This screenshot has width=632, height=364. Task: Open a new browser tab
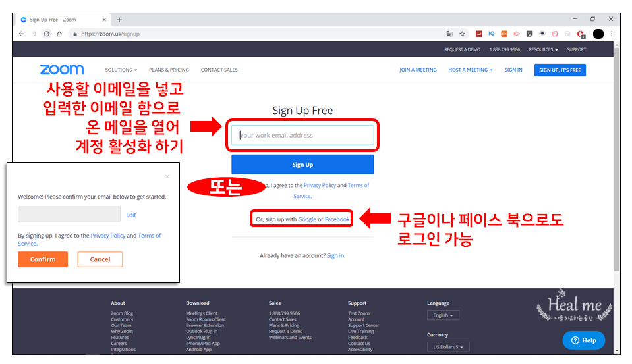tap(119, 20)
